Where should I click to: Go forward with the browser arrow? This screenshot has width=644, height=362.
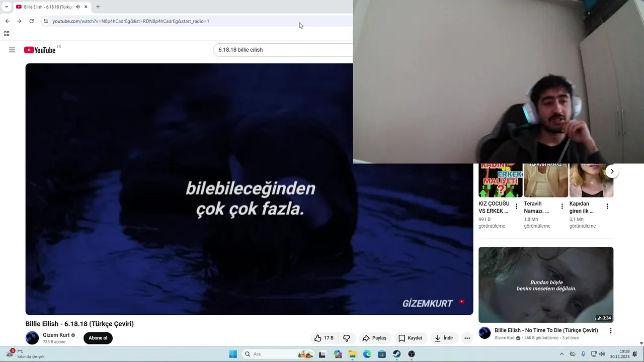tap(19, 21)
